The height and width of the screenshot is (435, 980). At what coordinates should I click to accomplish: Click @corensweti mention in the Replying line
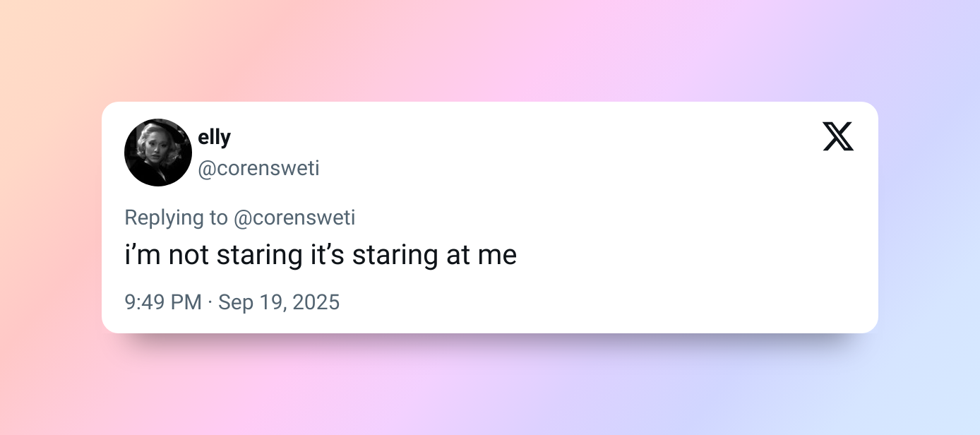pyautogui.click(x=294, y=218)
